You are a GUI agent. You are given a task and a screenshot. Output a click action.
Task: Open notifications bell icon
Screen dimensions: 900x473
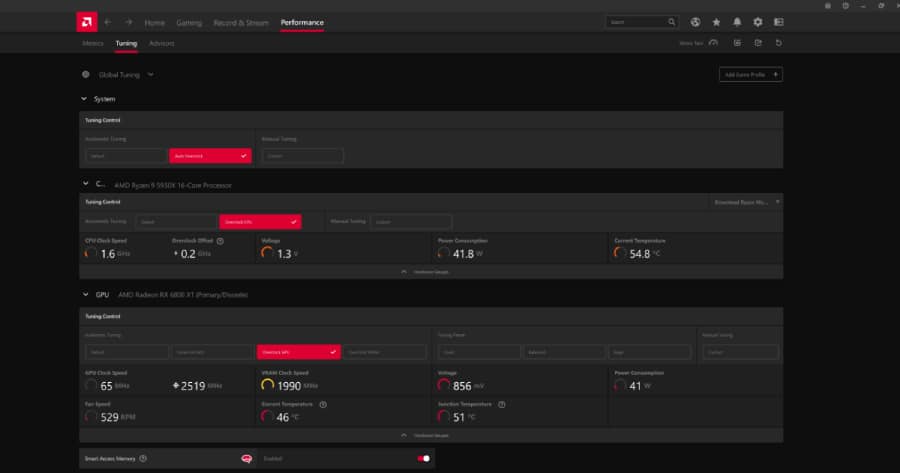pos(737,22)
